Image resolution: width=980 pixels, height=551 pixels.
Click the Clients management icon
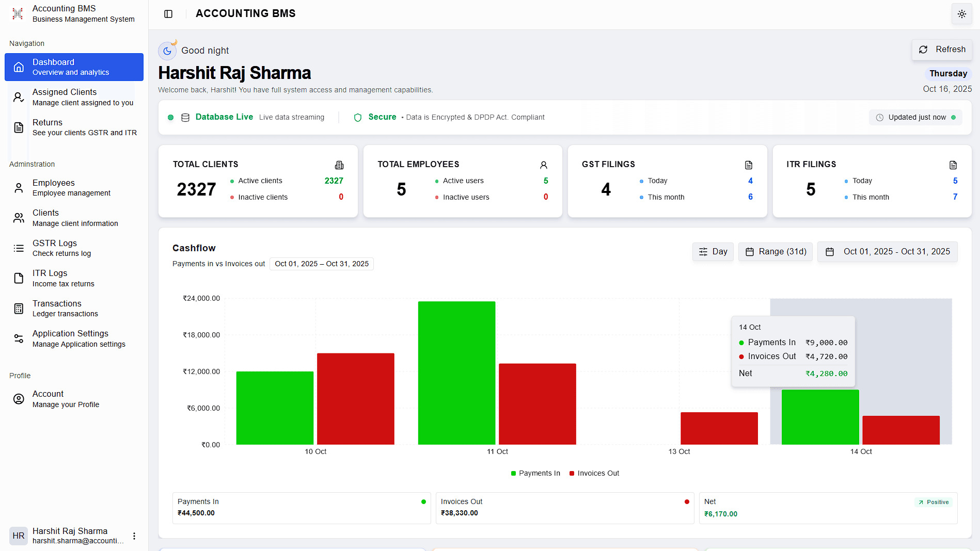(19, 218)
